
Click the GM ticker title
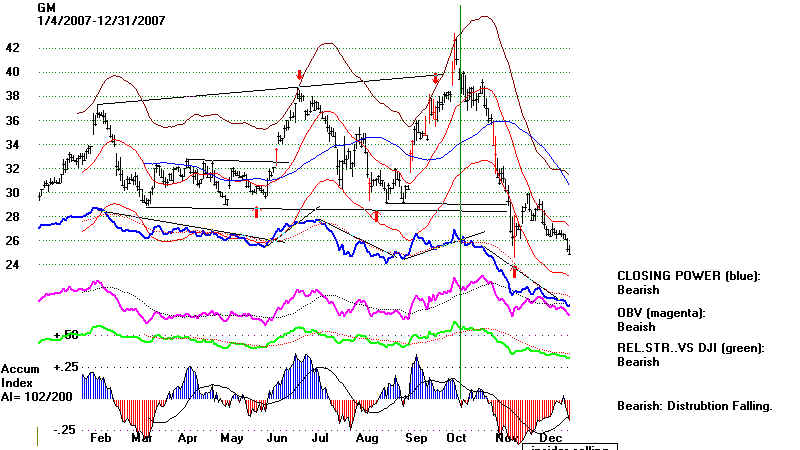point(46,8)
